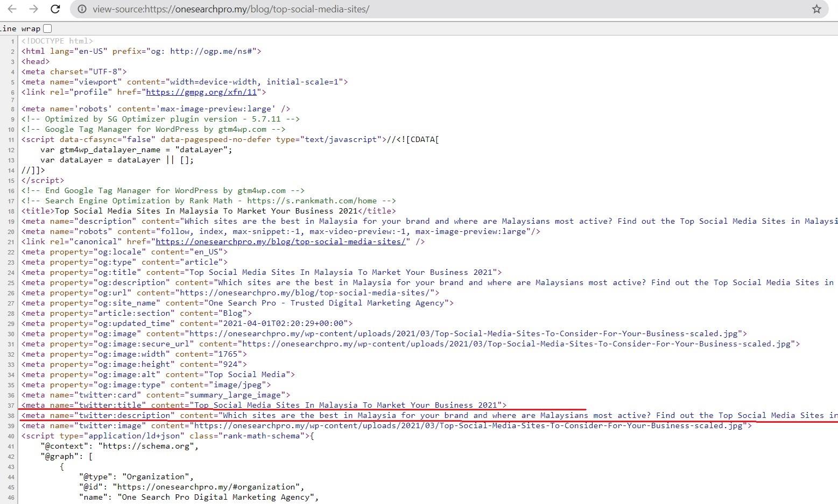This screenshot has height=504, width=838.
Task: Select the rank-math-schema script tag line
Action: coord(168,436)
